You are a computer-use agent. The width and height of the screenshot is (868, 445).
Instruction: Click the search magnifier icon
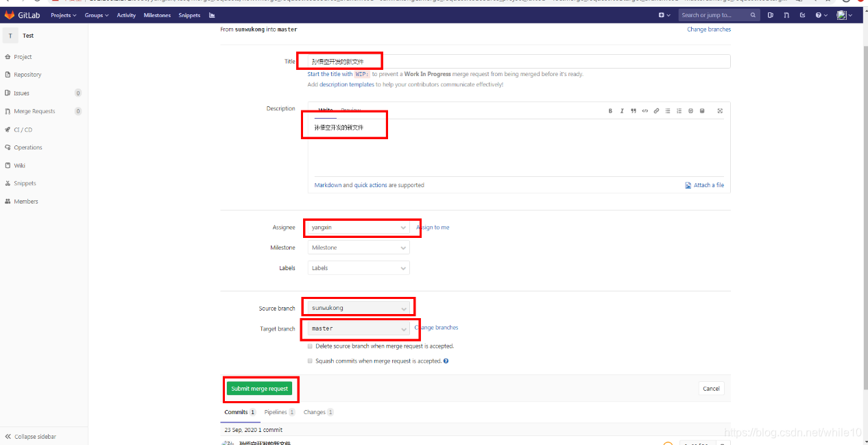click(753, 15)
